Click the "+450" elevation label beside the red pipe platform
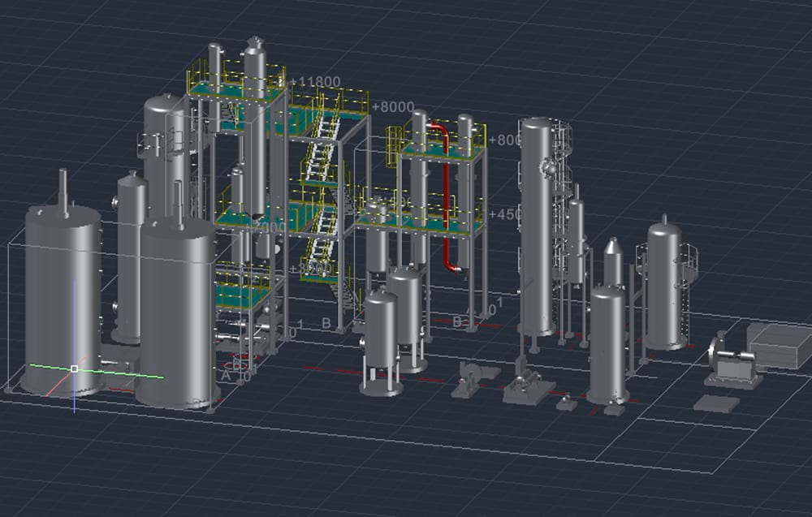This screenshot has height=517, width=812. tap(505, 213)
